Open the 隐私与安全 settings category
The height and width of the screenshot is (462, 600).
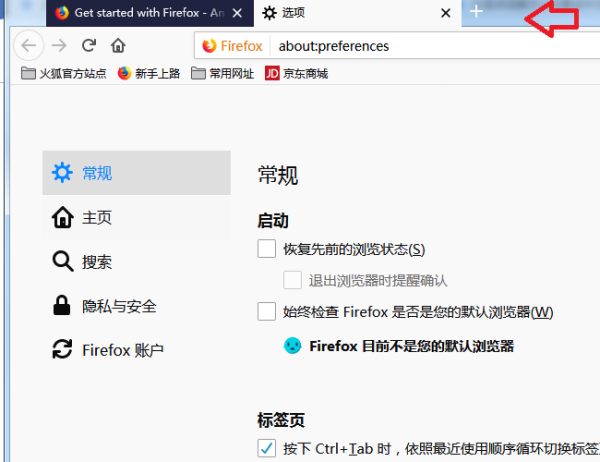click(x=136, y=306)
